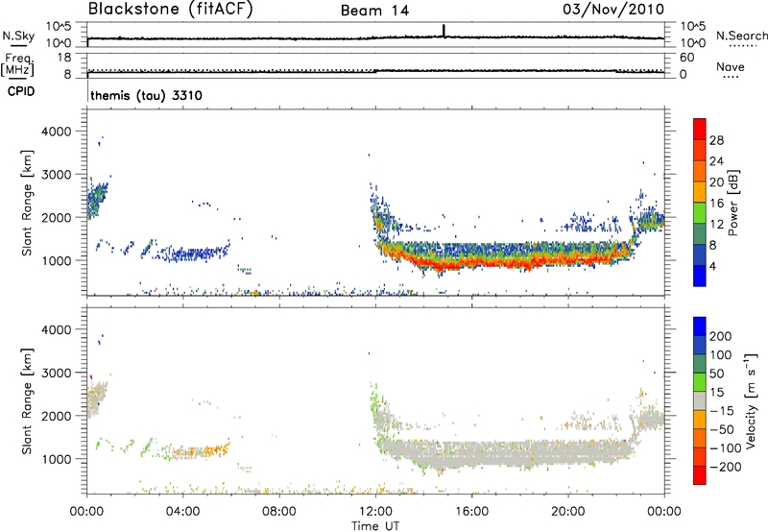Screen dimensions: 768x532
Task: Click the early echo cluster near 00:20 in power panel
Action: pos(97,200)
